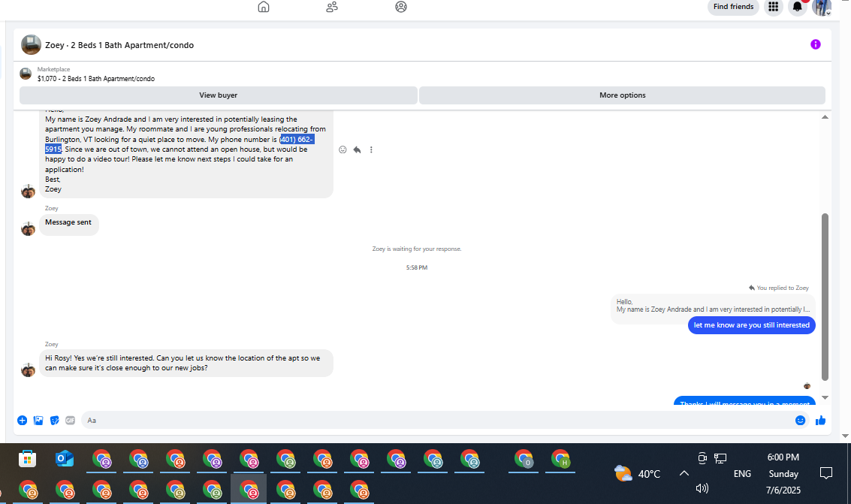Reply to Zoey's long message arrow icon

click(357, 149)
